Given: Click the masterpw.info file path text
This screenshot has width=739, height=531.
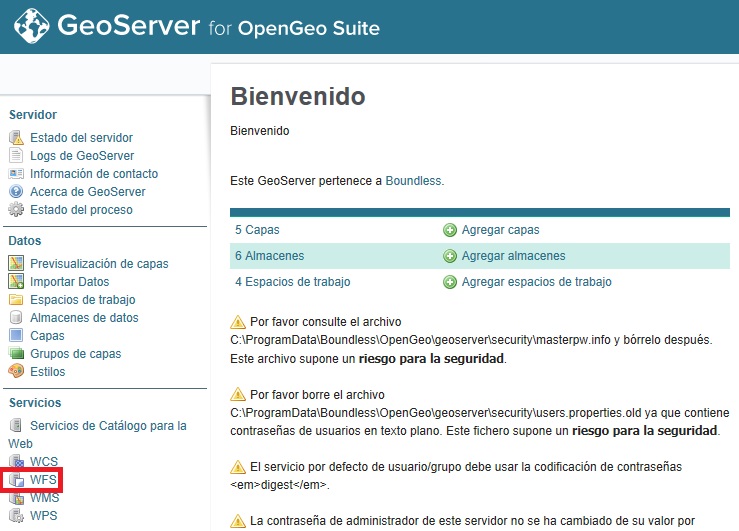Looking at the screenshot, I should [420, 340].
